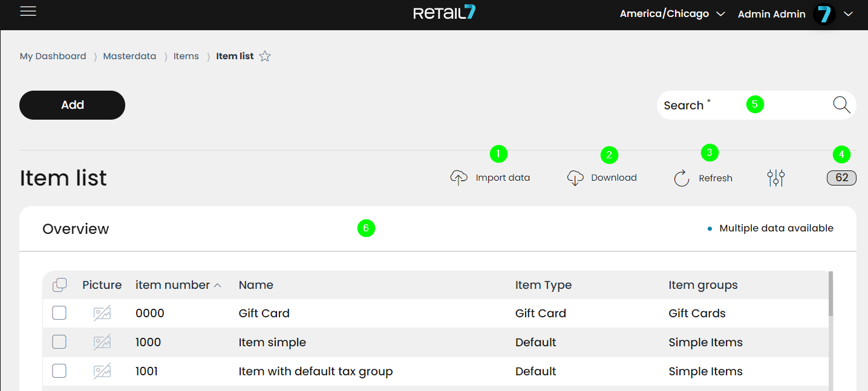Click the Download label
This screenshot has width=868, height=391.
[614, 178]
